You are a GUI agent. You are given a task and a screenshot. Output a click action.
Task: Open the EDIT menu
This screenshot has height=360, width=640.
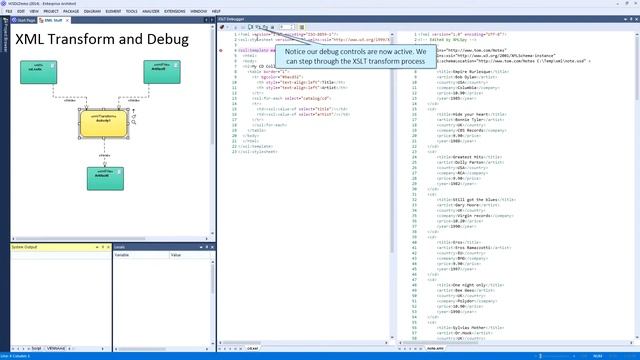pyautogui.click(x=21, y=11)
